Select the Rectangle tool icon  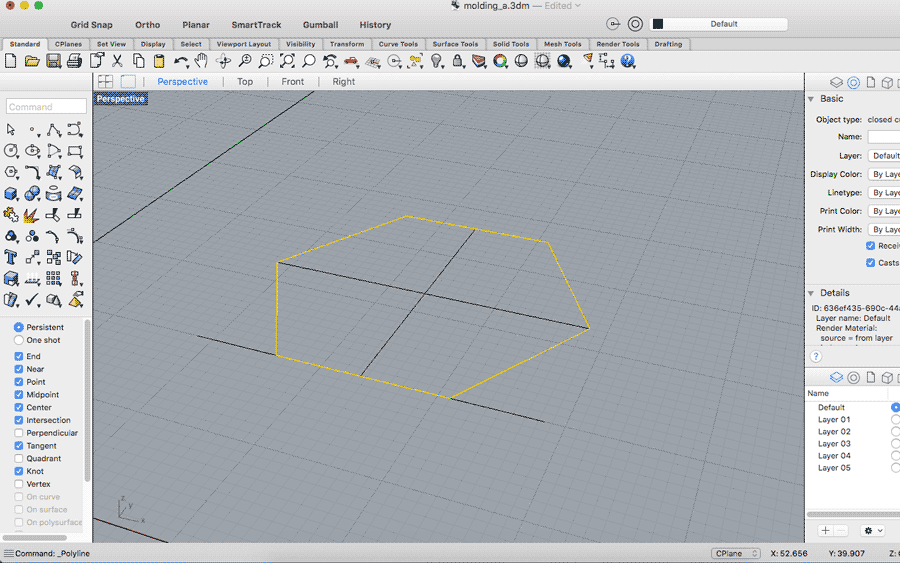[x=75, y=151]
